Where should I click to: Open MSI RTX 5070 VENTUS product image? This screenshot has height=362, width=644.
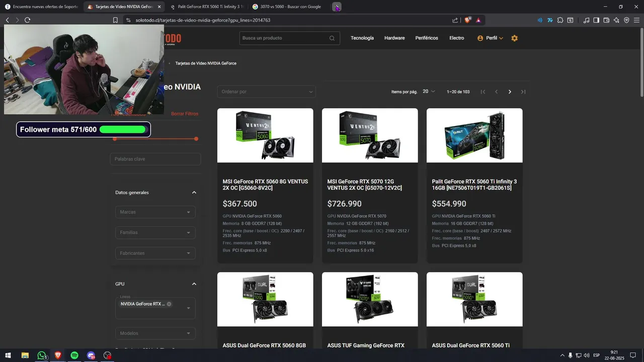click(370, 135)
